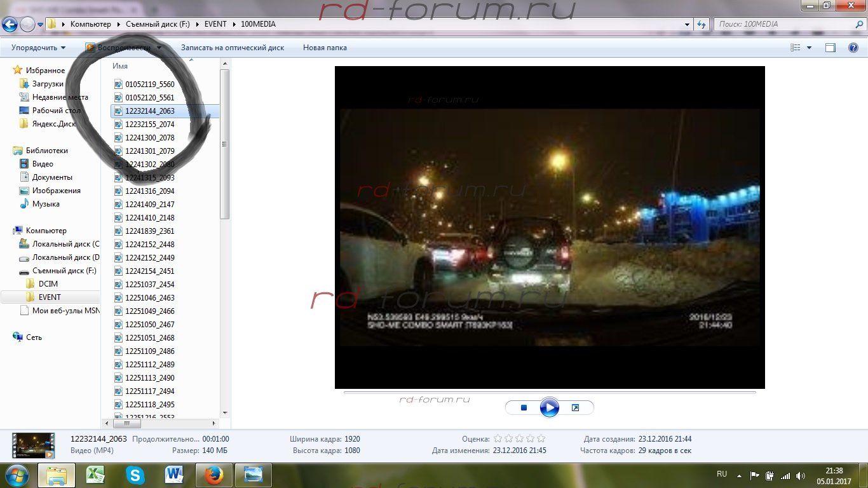This screenshot has width=868, height=488.
Task: Click the video thumbnail in details pane
Action: point(34,445)
